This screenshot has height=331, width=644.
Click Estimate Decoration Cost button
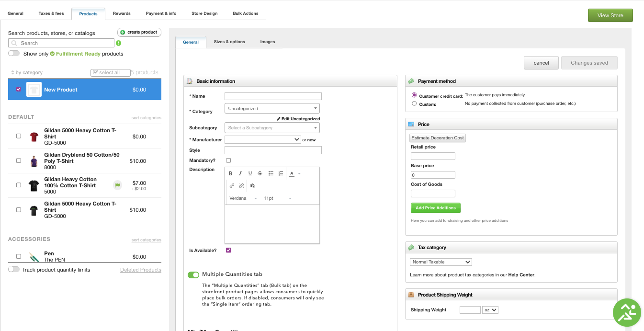[x=438, y=138]
